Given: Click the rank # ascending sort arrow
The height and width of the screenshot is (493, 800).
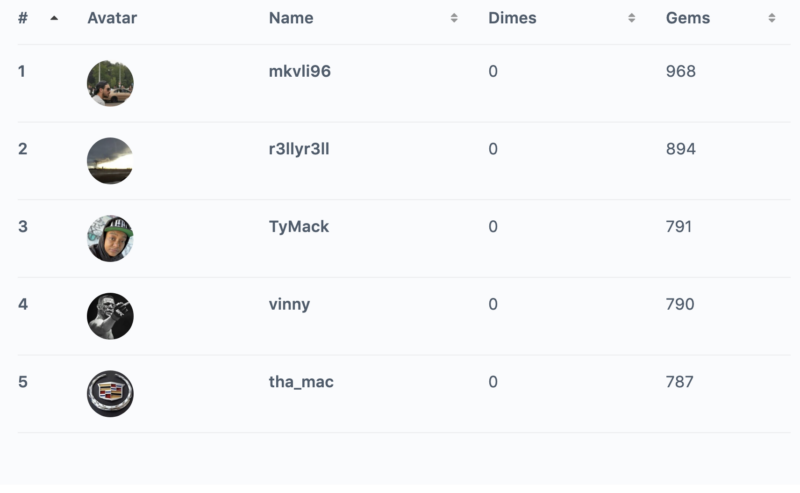Looking at the screenshot, I should pos(54,18).
